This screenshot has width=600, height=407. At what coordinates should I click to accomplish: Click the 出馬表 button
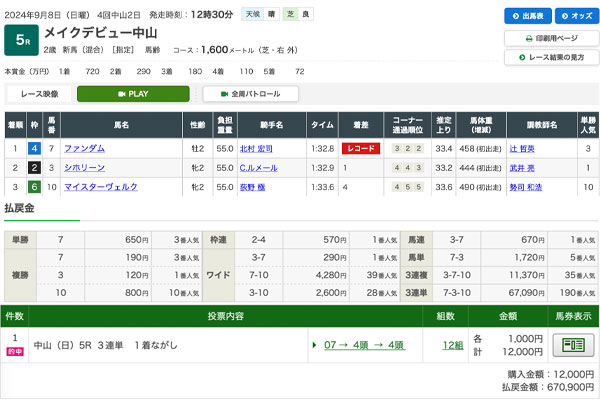click(527, 16)
